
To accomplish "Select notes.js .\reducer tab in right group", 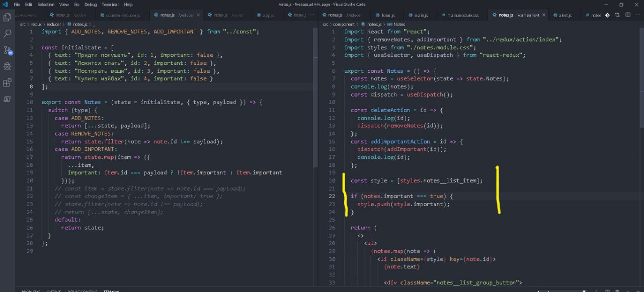I will [345, 15].
